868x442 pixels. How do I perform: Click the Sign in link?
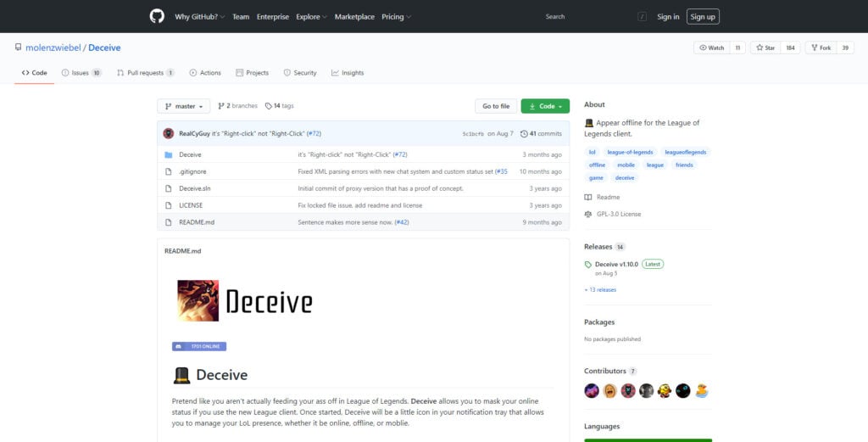(x=668, y=17)
